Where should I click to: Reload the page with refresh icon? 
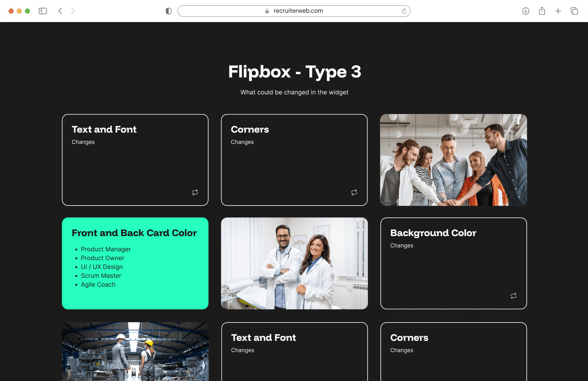404,11
